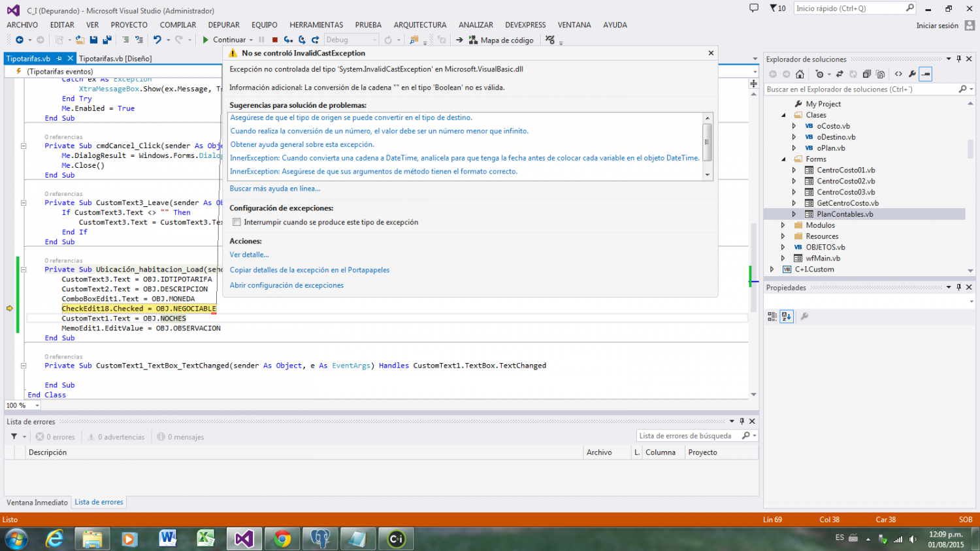This screenshot has height=551, width=980.
Task: Switch to Ventana Inmediato tab
Action: (37, 502)
